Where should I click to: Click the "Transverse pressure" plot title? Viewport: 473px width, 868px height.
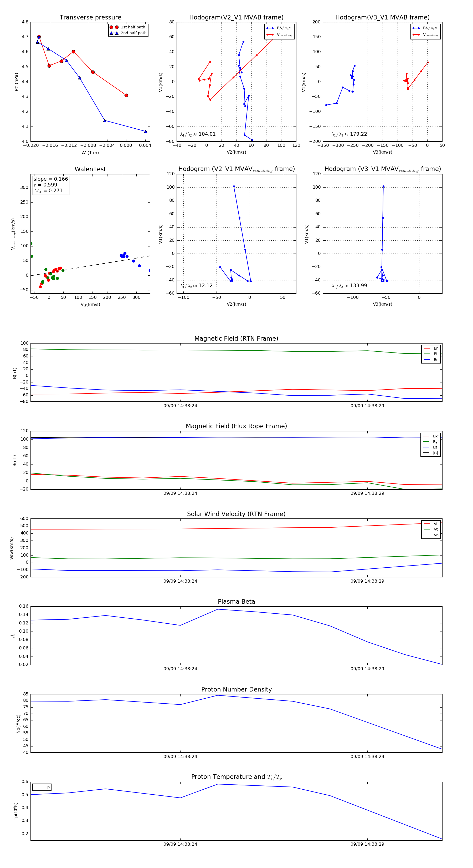click(90, 18)
